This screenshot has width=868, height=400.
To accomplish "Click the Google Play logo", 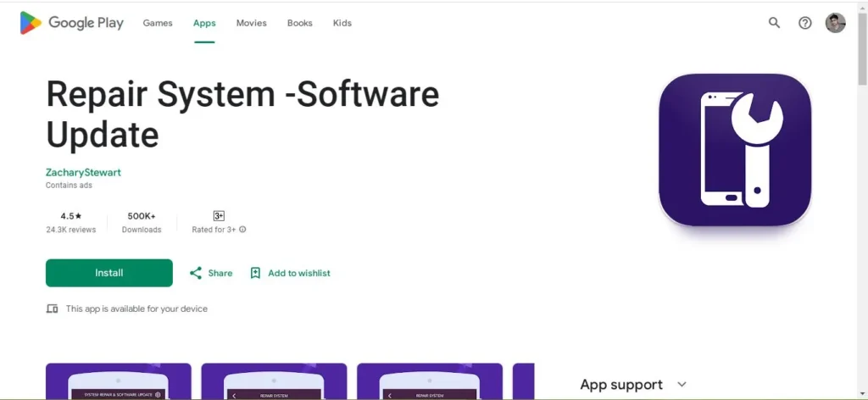I will click(71, 23).
